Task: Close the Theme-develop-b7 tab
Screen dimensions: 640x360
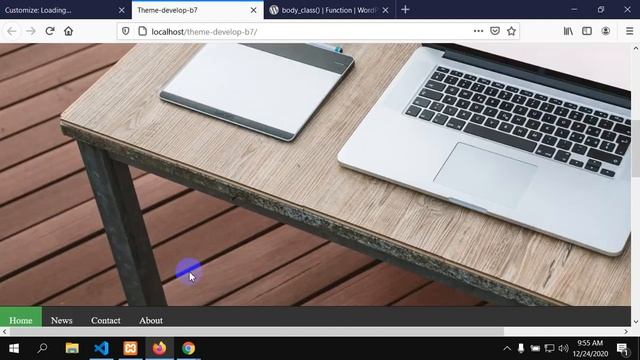Action: point(253,10)
